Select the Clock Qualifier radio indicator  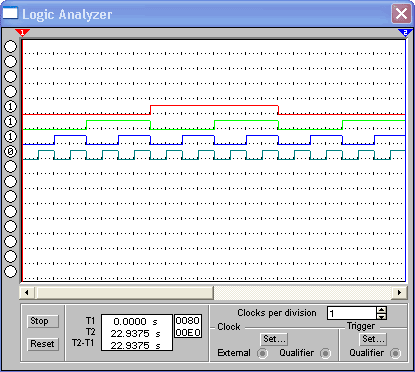pos(325,353)
